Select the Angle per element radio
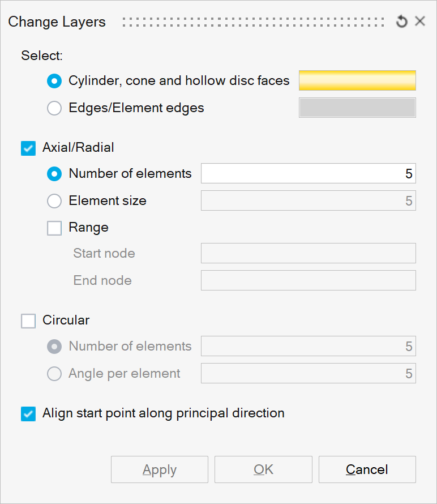 point(54,374)
